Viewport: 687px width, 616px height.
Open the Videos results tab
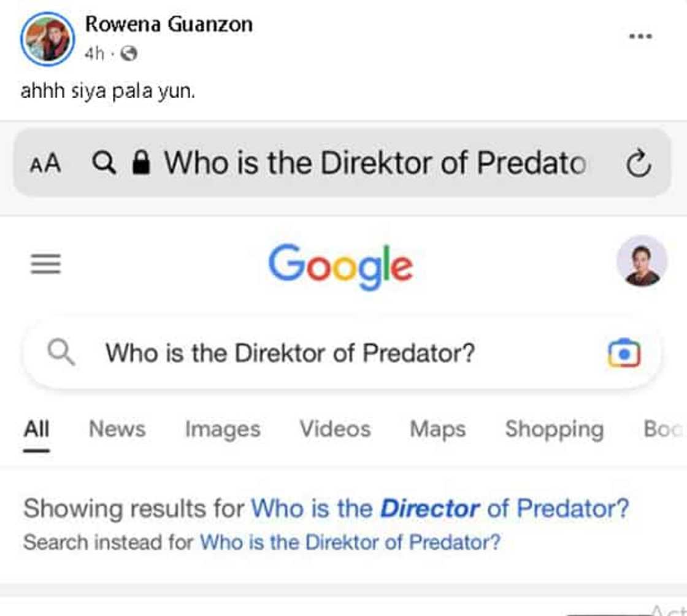pos(334,429)
